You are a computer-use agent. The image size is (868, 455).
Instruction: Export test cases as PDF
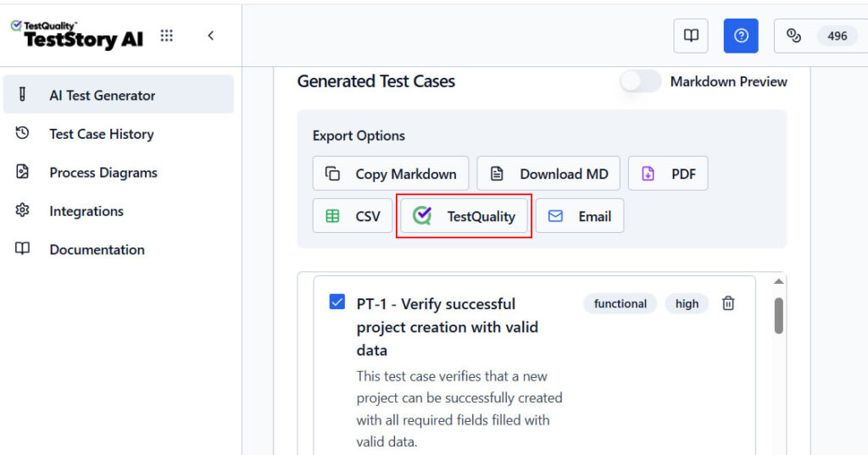(x=668, y=174)
